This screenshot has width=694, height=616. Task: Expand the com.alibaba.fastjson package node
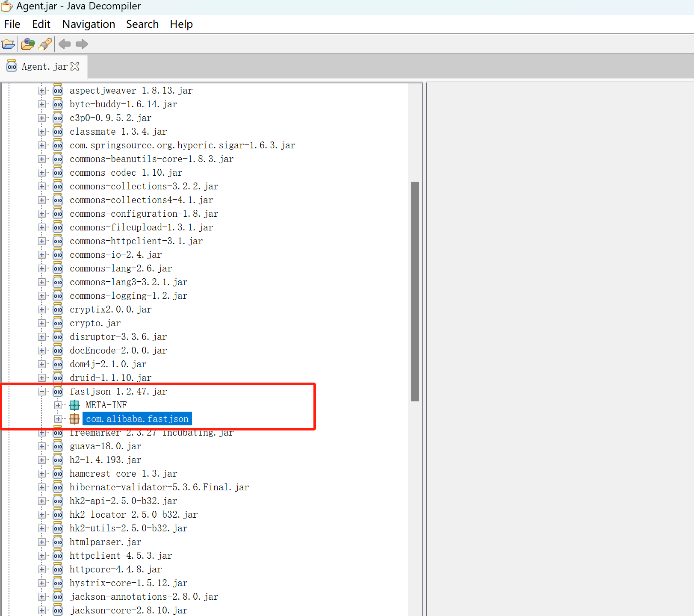coord(58,419)
